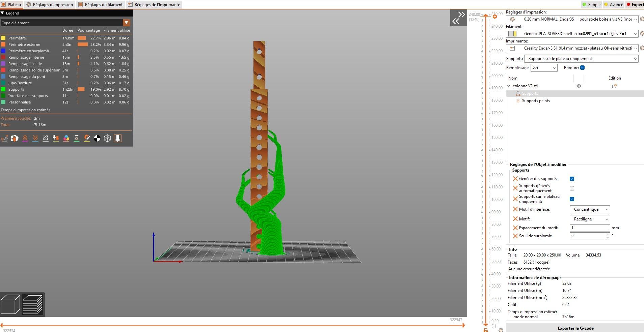Click Exporter le G-code button

575,328
